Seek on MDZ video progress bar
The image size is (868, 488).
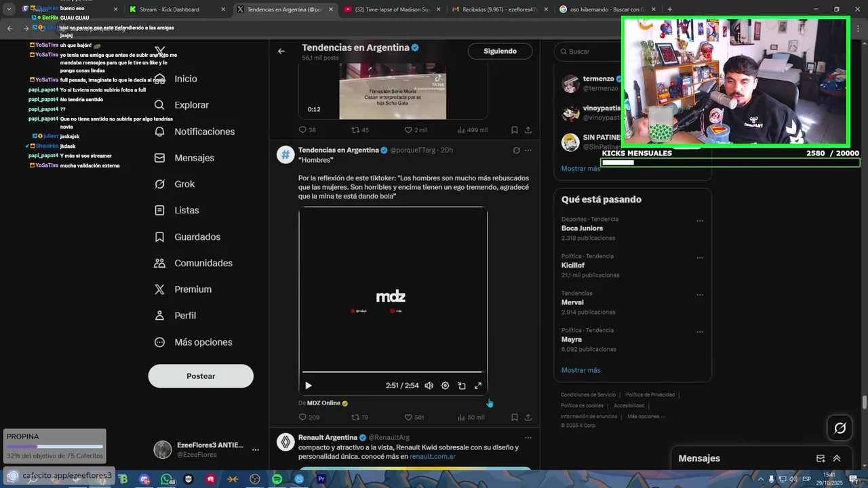coord(392,372)
